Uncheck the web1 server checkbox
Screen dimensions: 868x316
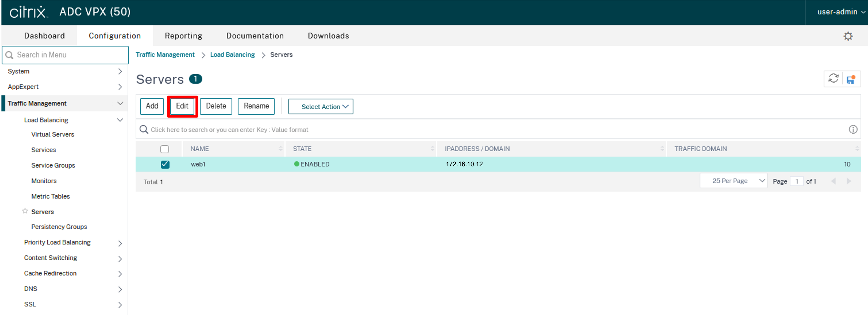(165, 164)
